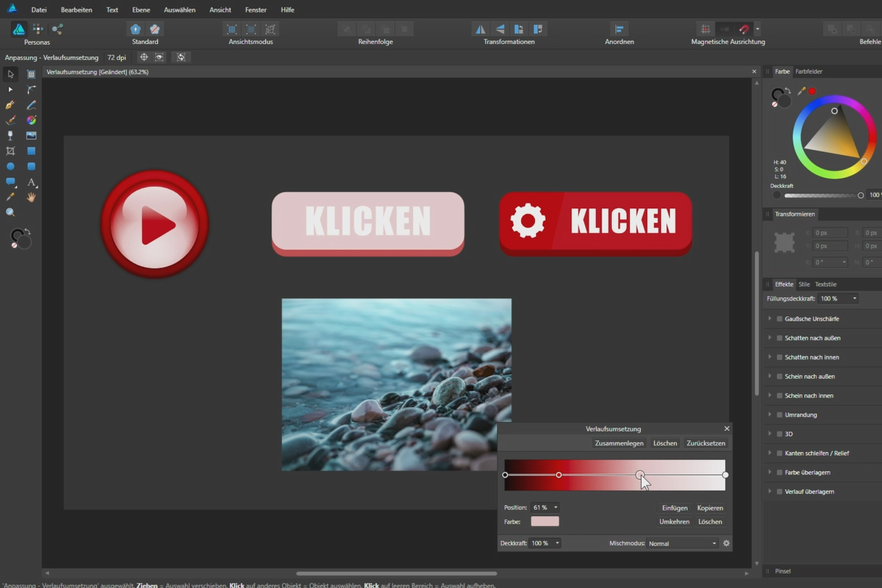Open the Ebene menu
Image resolution: width=882 pixels, height=588 pixels.
[x=140, y=10]
